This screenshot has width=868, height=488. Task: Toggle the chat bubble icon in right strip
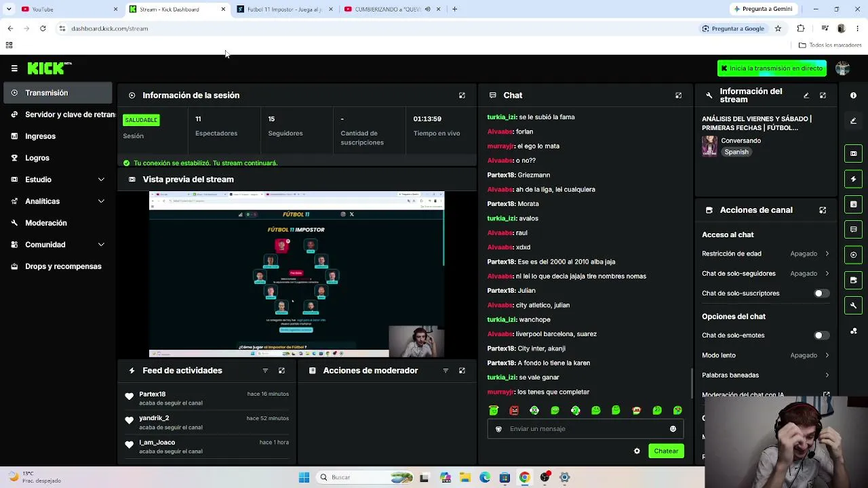click(853, 229)
